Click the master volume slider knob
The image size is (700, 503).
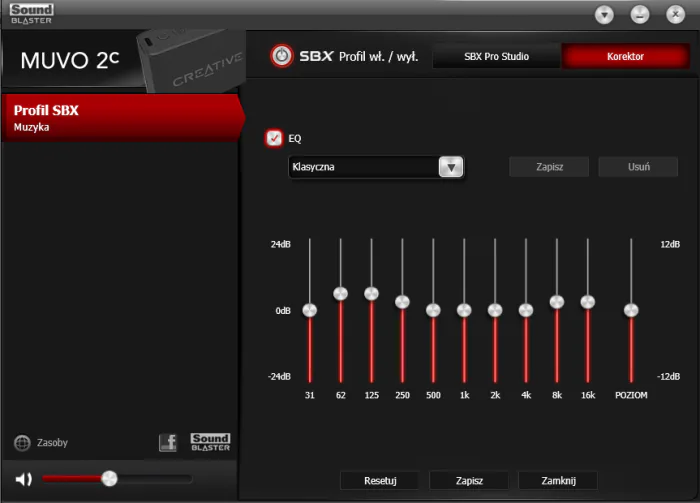[x=109, y=479]
